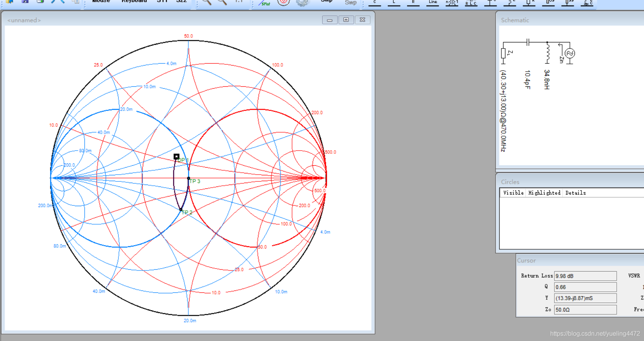This screenshot has height=341, width=644.
Task: Select the DP 1 square marker on chart
Action: pyautogui.click(x=176, y=156)
